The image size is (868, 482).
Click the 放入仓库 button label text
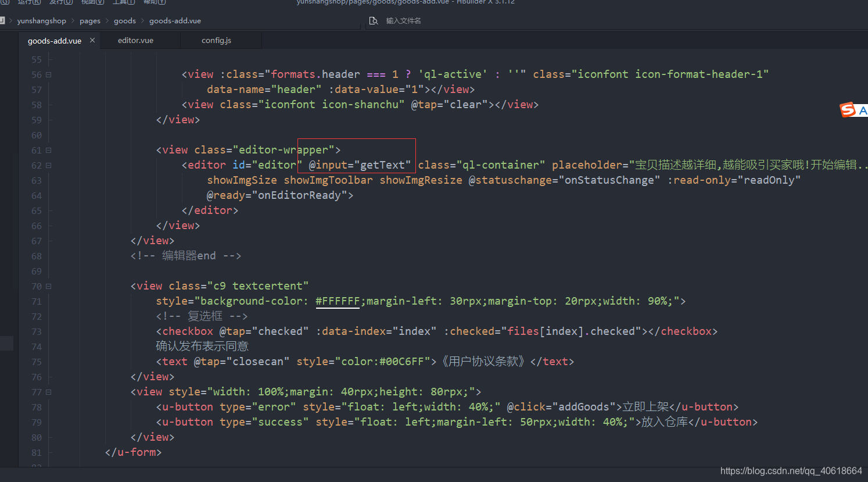(665, 422)
